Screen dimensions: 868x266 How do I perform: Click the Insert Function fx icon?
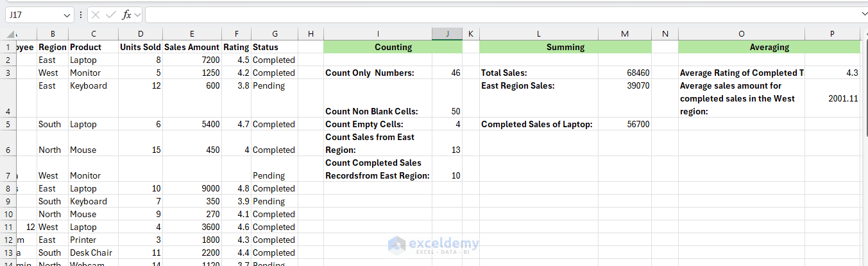point(126,14)
